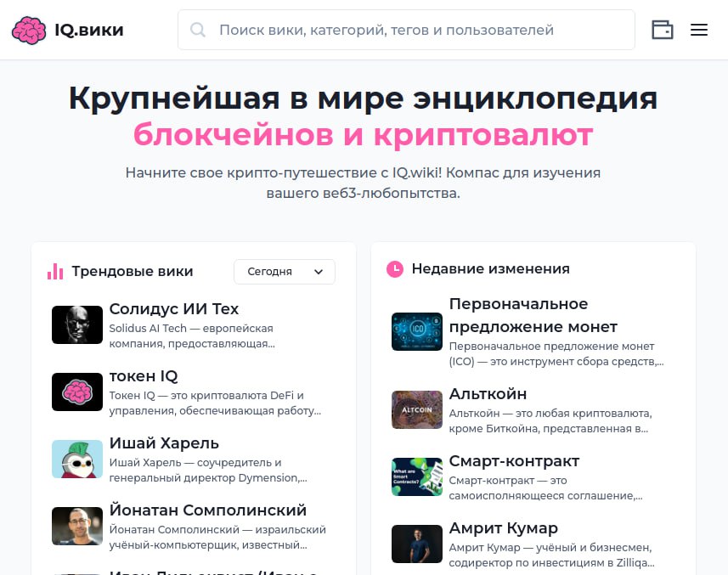Click the recent changes clock icon
Image resolution: width=728 pixels, height=575 pixels.
(x=395, y=269)
